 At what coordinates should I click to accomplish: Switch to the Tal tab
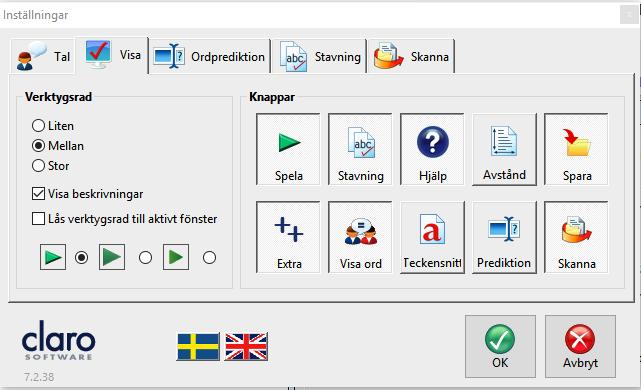click(43, 56)
